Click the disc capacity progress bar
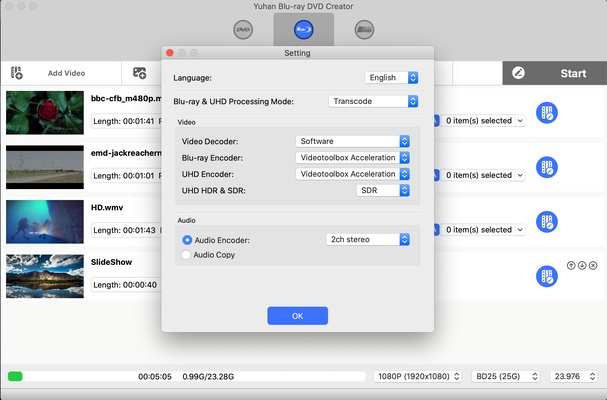Image resolution: width=607 pixels, height=400 pixels. tap(186, 376)
